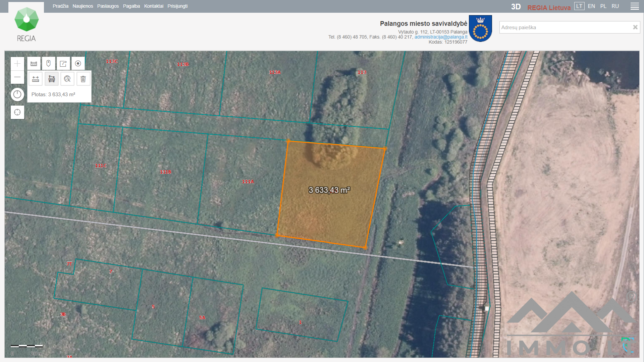Select the place marker pin tool

[x=49, y=63]
